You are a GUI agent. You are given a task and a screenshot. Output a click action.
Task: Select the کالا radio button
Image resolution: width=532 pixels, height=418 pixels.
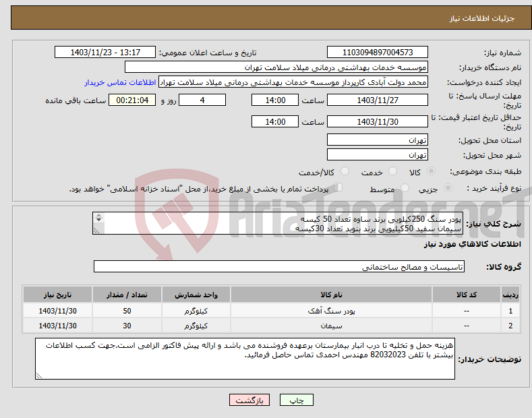click(x=431, y=171)
